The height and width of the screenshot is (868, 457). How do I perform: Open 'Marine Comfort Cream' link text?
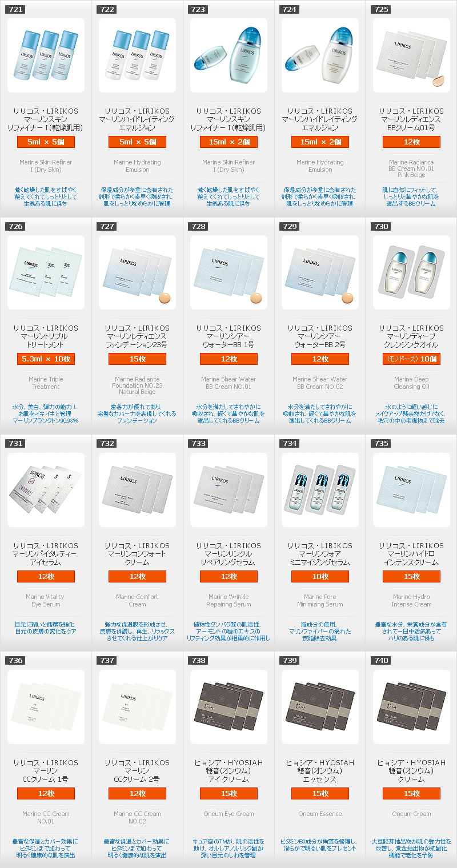click(137, 600)
